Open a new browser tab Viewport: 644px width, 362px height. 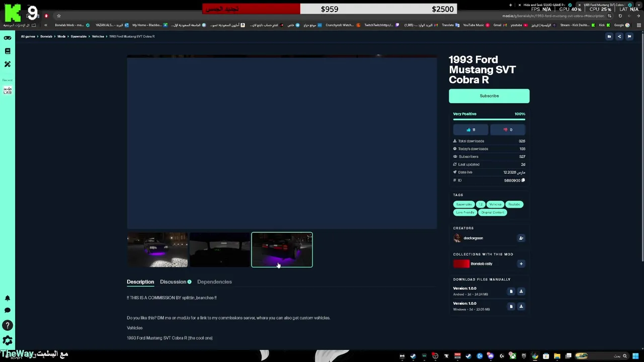point(511,5)
